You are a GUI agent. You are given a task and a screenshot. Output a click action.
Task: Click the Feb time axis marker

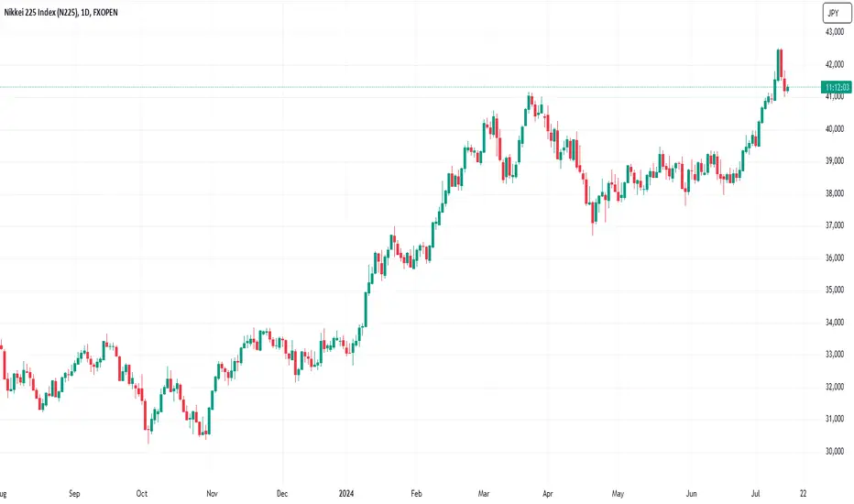click(416, 493)
